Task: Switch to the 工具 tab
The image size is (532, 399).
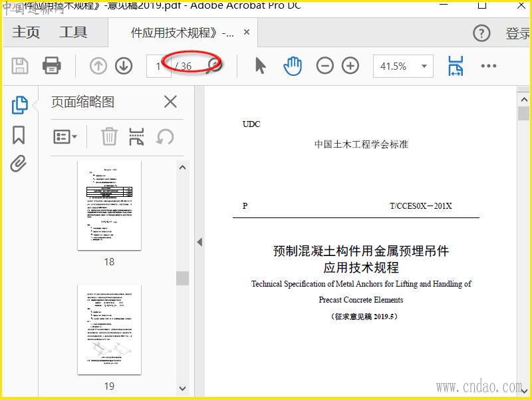Action: click(73, 33)
